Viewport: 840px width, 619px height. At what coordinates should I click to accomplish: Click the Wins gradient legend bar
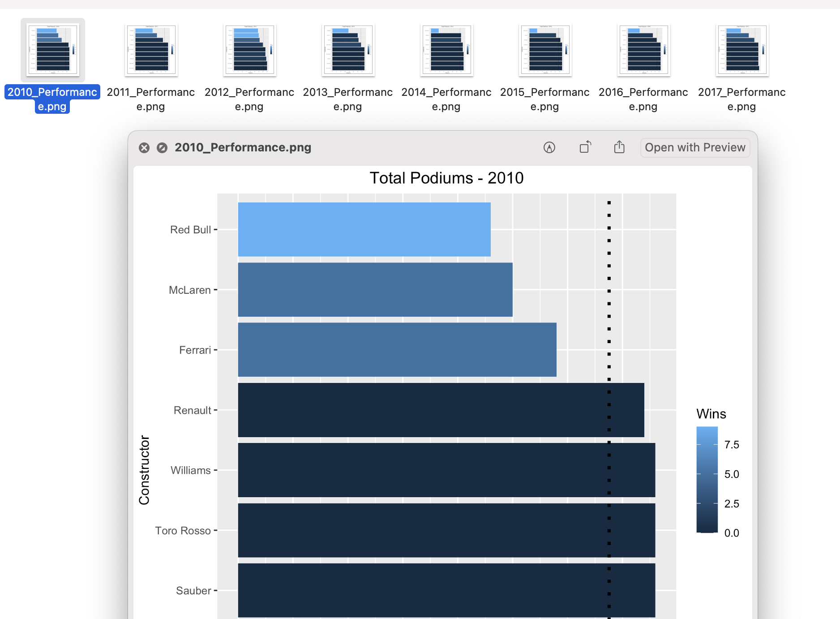tap(707, 480)
